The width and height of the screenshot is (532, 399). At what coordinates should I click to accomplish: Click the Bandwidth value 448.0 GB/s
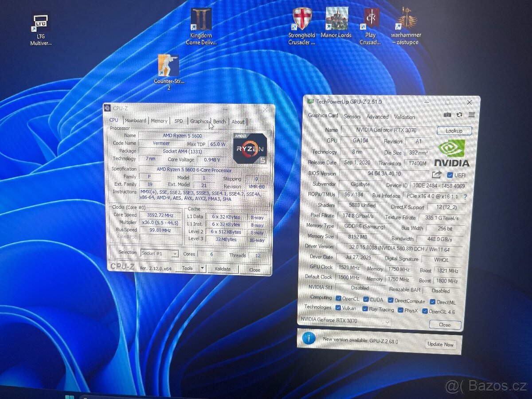pyautogui.click(x=439, y=239)
